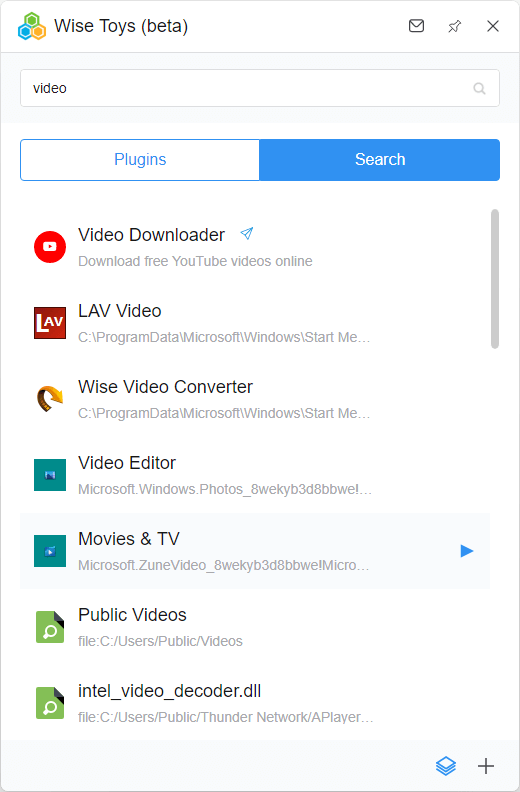Pin the Wise Toys window
The image size is (520, 792).
pyautogui.click(x=454, y=26)
